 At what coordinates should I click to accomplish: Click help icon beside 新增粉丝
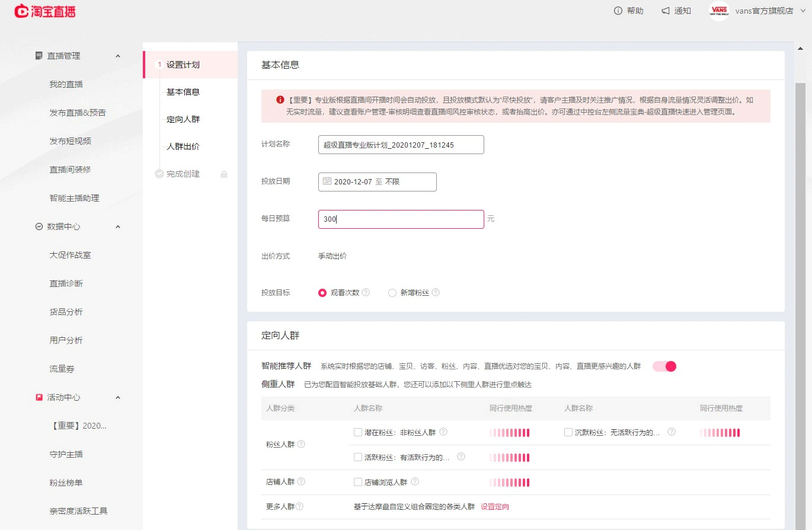[436, 292]
